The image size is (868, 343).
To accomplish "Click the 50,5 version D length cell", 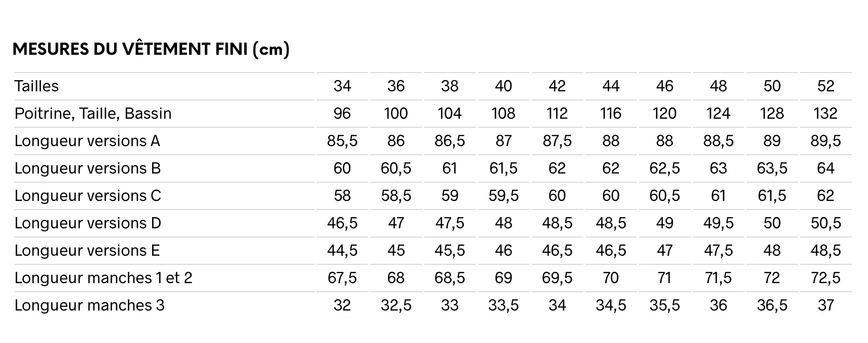I will pyautogui.click(x=825, y=223).
